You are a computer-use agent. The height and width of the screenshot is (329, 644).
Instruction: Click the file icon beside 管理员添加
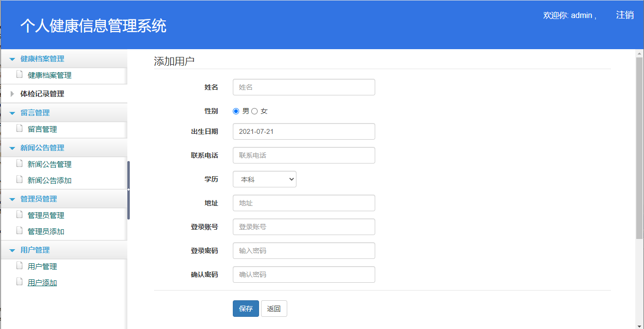point(19,231)
